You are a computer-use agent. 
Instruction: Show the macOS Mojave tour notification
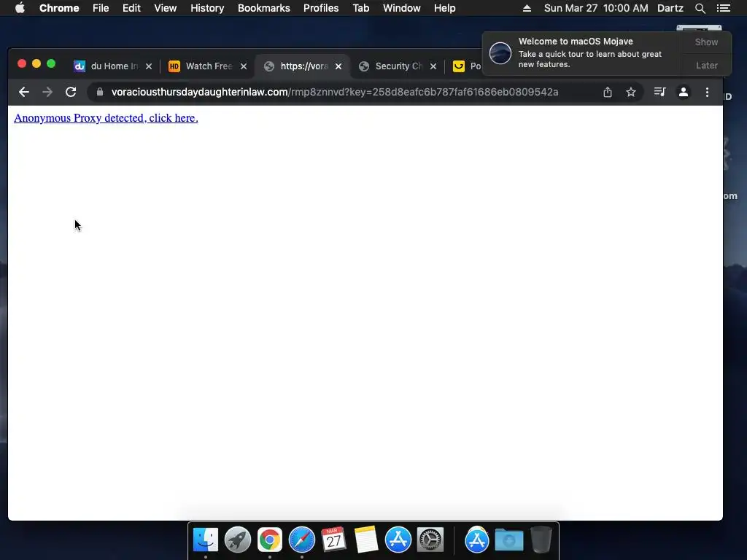(x=706, y=42)
